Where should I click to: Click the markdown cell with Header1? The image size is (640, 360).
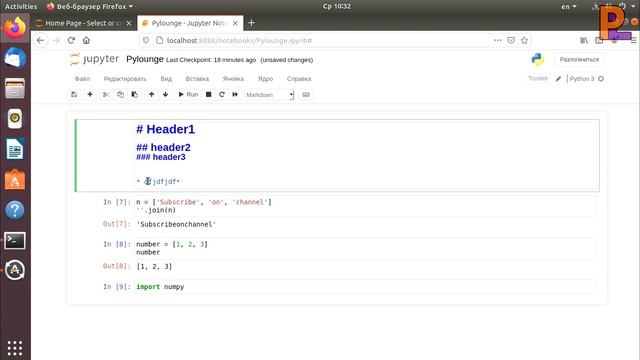337,156
